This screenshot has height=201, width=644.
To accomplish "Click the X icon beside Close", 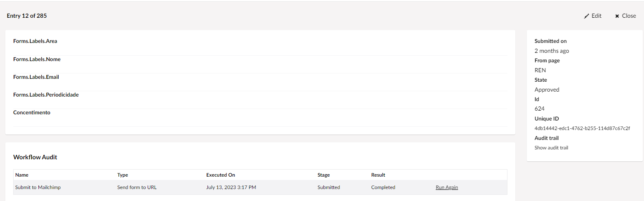I will pos(617,16).
